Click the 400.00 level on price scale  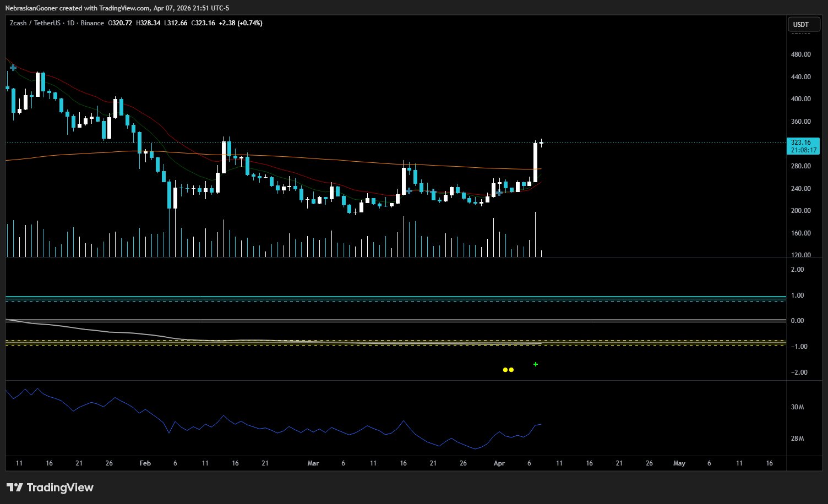(x=800, y=99)
